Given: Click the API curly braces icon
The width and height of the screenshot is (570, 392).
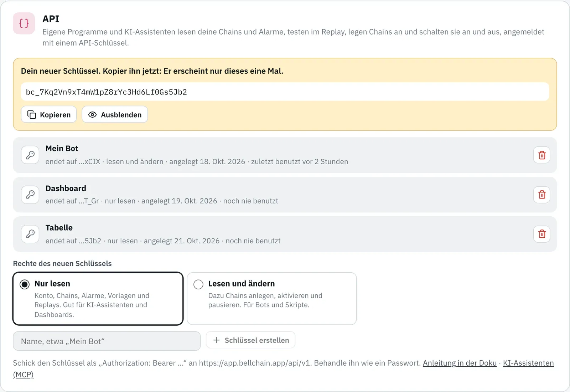Looking at the screenshot, I should 24,23.
